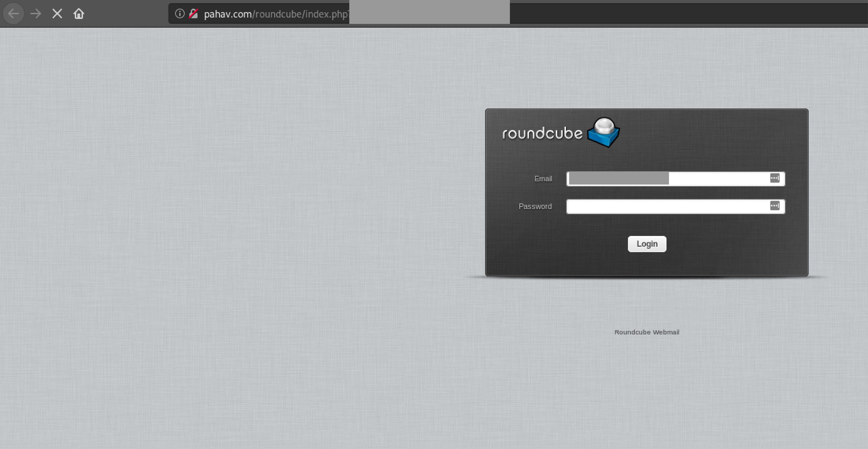Click the Email label
This screenshot has height=449, width=868.
[543, 179]
